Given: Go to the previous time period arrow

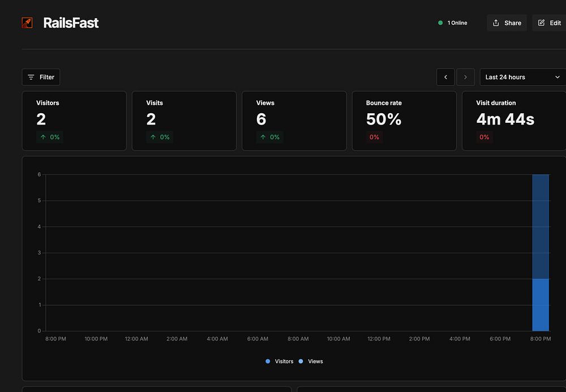Looking at the screenshot, I should pos(445,77).
